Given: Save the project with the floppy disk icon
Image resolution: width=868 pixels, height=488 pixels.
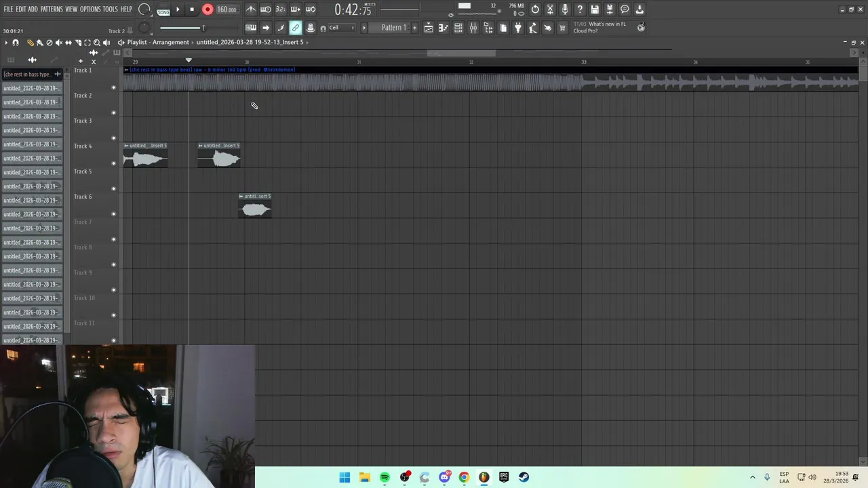Looking at the screenshot, I should pos(595,9).
